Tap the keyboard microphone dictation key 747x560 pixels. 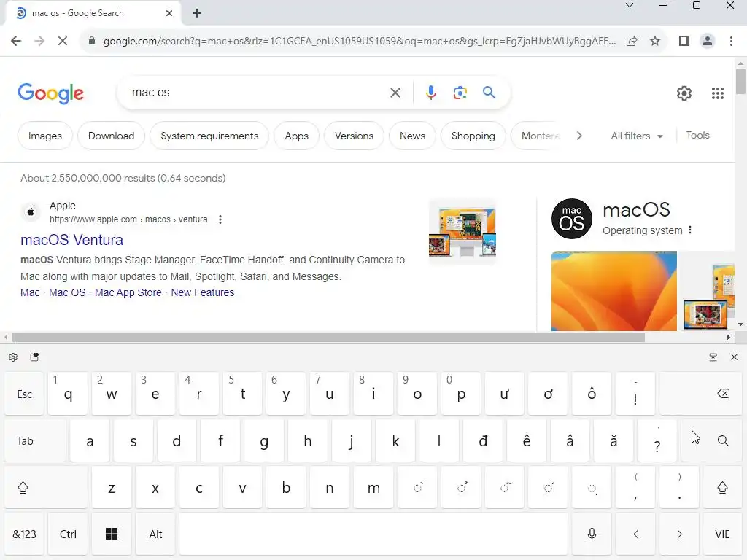pos(592,534)
